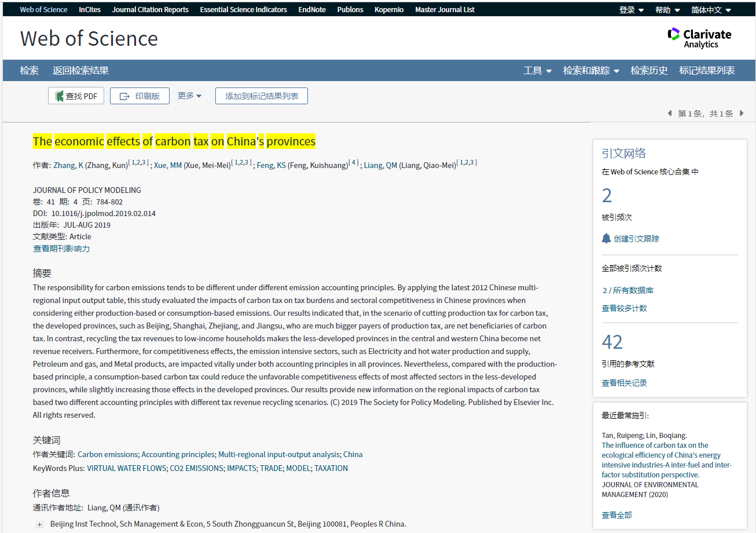The width and height of the screenshot is (756, 533).
Task: Expand the Beijing Inst Technol address plus icon
Action: coord(39,524)
